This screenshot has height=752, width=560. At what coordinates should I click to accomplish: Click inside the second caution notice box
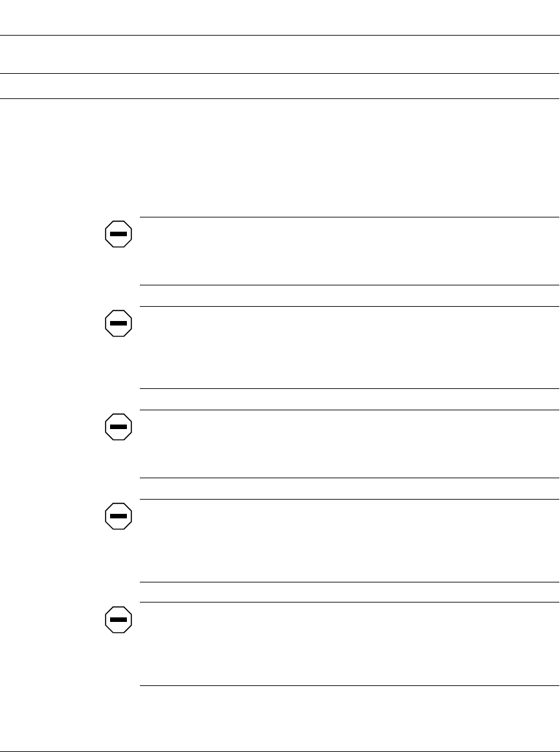coord(349,348)
